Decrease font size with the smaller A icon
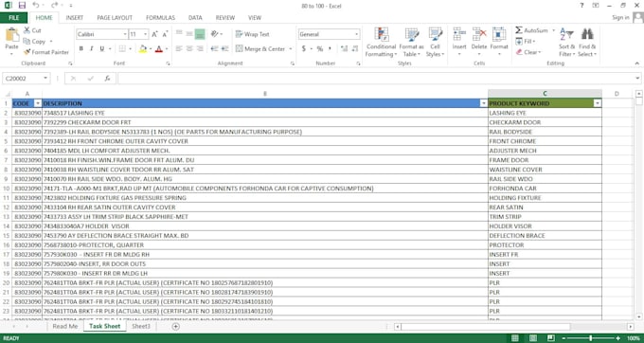 165,34
